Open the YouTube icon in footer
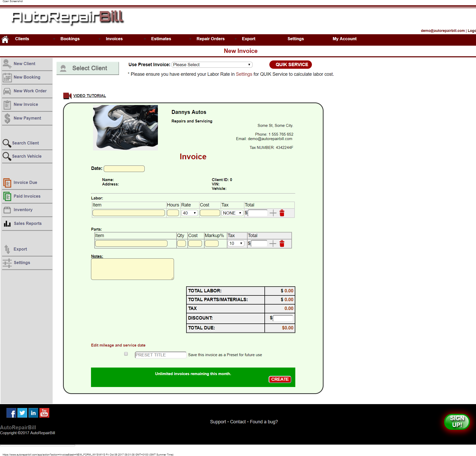This screenshot has width=476, height=456. [x=44, y=413]
